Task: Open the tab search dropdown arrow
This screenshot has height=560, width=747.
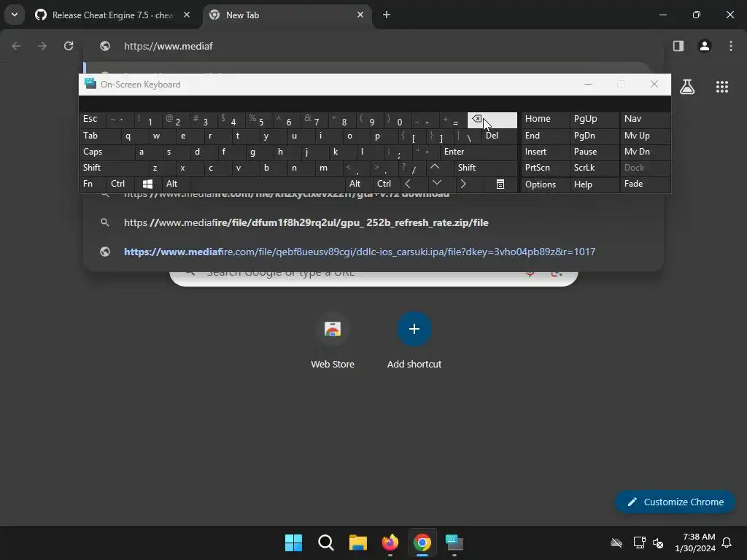Action: (15, 15)
